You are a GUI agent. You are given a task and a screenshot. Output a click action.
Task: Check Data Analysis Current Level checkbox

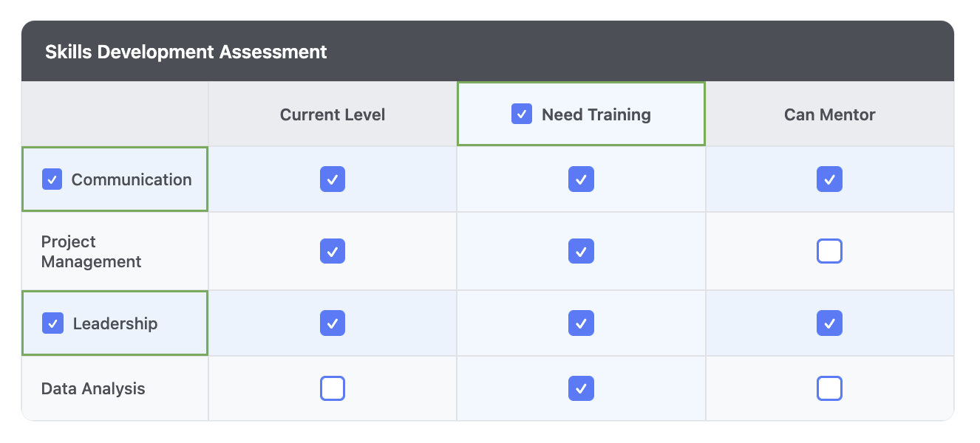[x=333, y=388]
